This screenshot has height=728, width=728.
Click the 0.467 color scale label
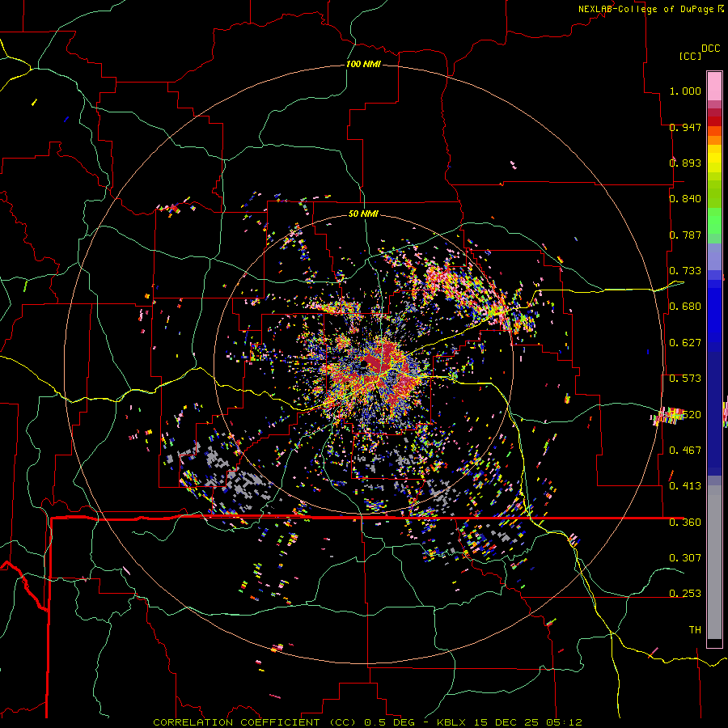tap(685, 450)
